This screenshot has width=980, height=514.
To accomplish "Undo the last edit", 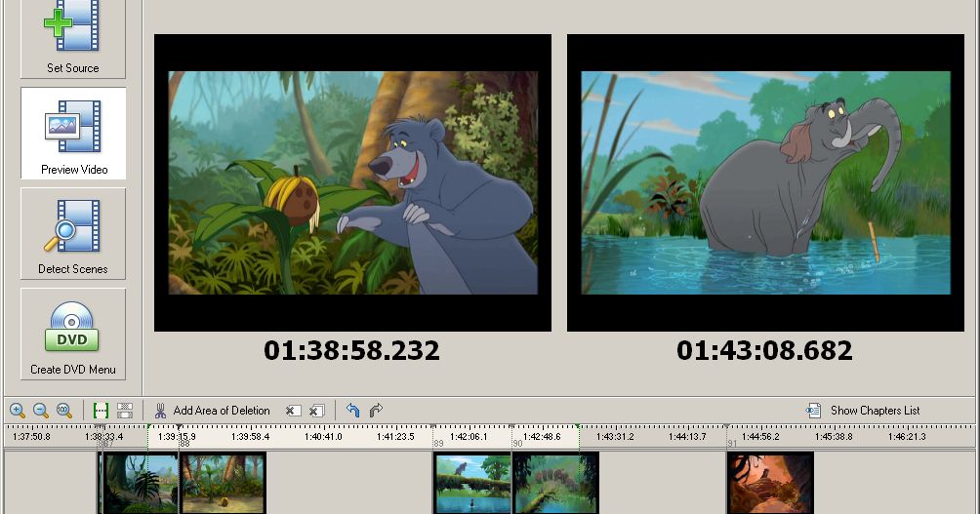I will point(352,411).
